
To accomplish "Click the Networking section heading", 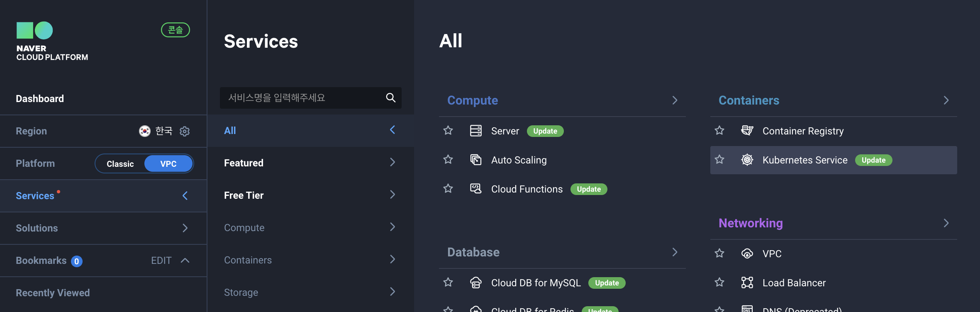I will tap(751, 223).
